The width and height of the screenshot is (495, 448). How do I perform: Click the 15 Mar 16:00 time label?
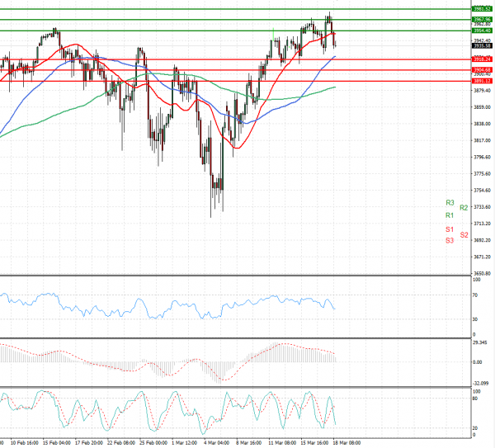click(x=315, y=443)
